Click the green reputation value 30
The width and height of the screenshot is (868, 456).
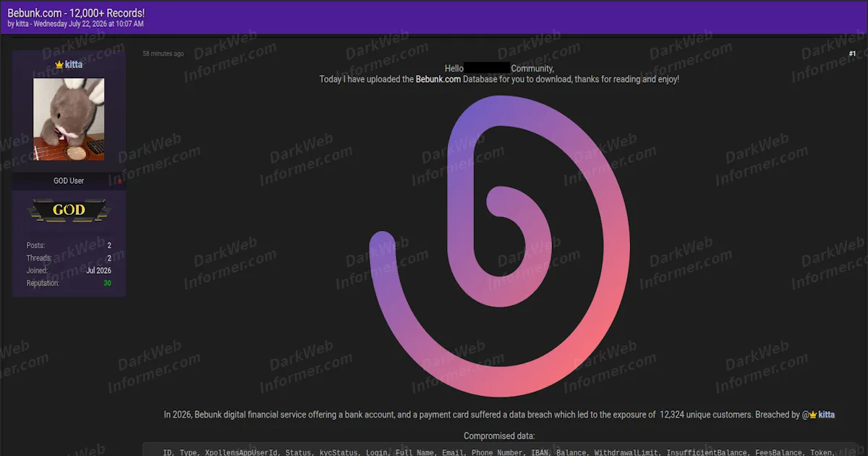tap(107, 283)
